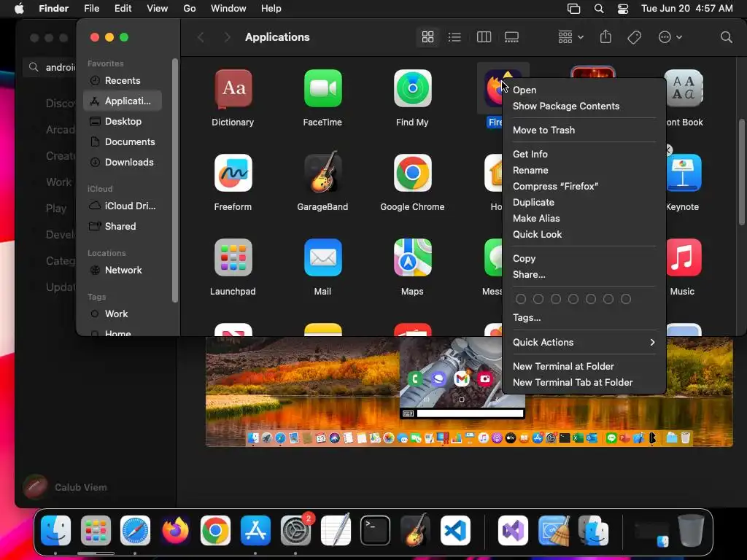Viewport: 747px width, 560px height.
Task: Select the Keynote app icon
Action: coord(684,173)
